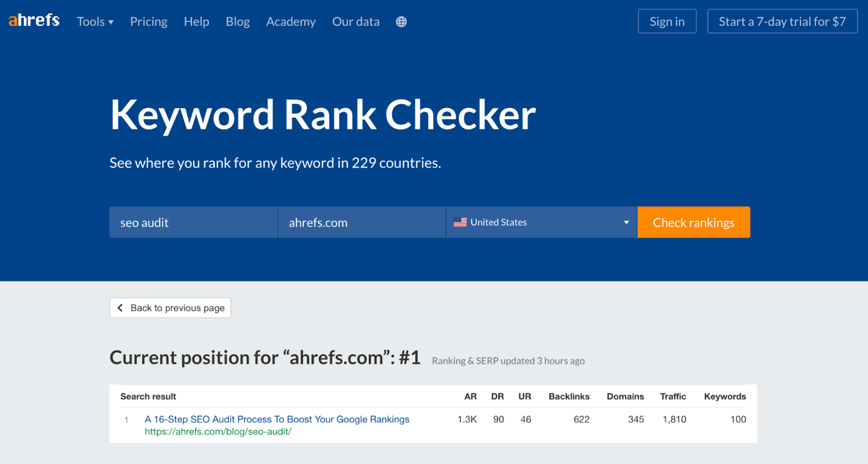Image resolution: width=868 pixels, height=464 pixels.
Task: Click the Backlinks column header
Action: [569, 396]
